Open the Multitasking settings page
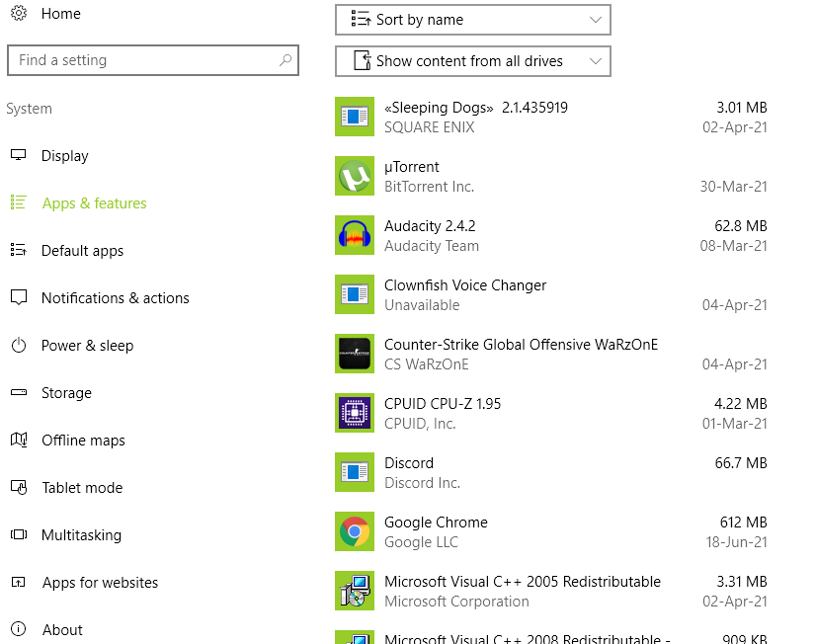Viewport: 816px width, 644px height. click(81, 534)
